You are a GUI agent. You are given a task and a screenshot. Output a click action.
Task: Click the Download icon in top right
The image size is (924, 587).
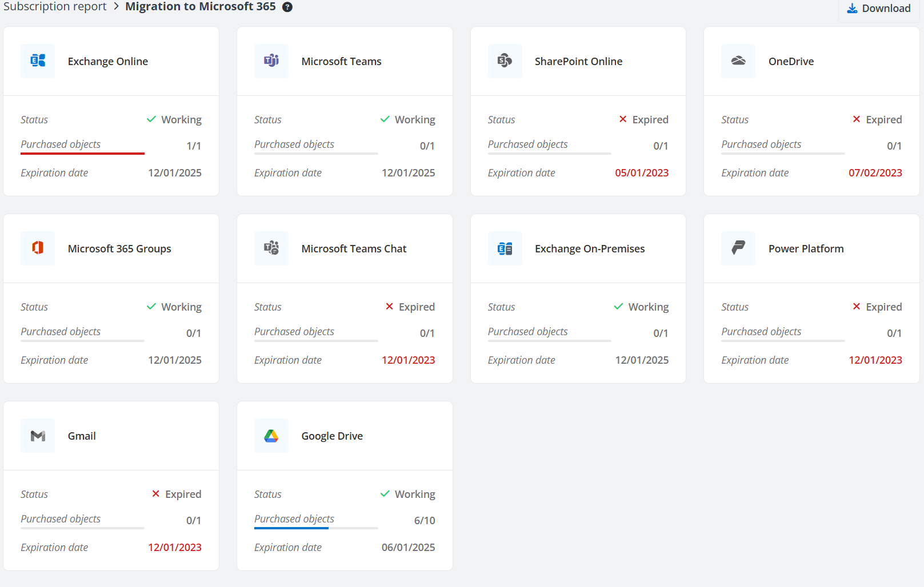pyautogui.click(x=852, y=8)
